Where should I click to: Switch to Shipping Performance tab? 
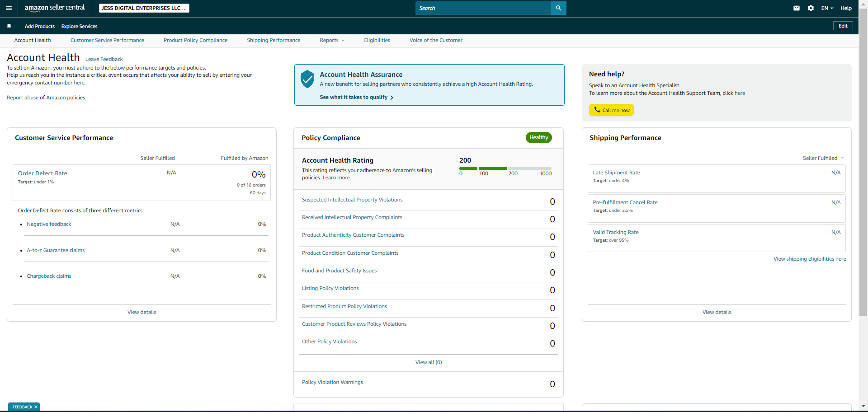click(274, 40)
